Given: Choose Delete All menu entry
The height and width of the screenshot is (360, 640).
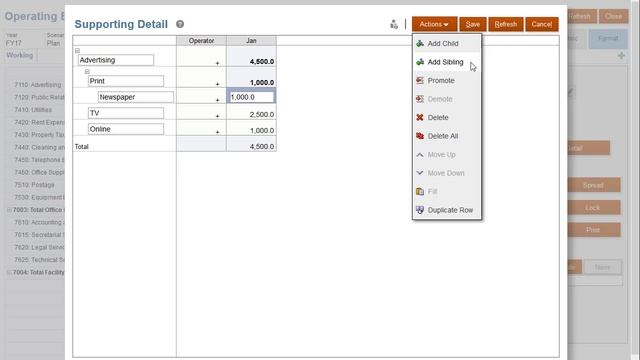Looking at the screenshot, I should click(x=447, y=136).
